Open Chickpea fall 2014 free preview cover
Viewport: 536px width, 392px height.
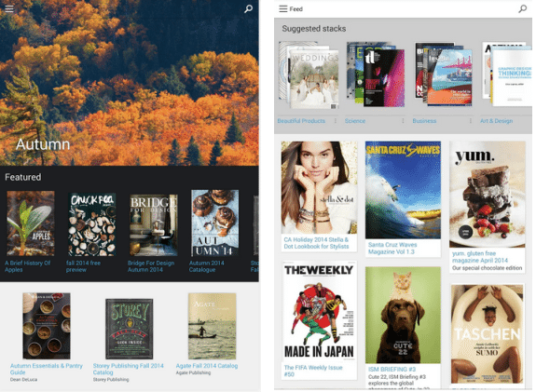[x=92, y=224]
